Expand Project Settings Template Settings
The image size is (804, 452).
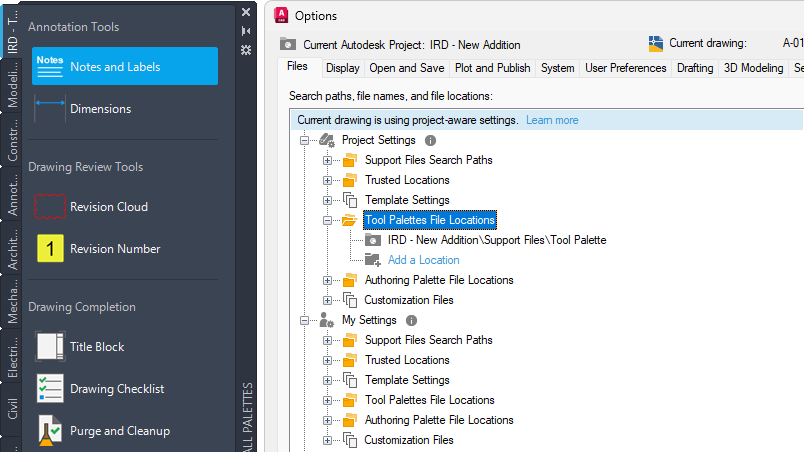click(x=327, y=200)
